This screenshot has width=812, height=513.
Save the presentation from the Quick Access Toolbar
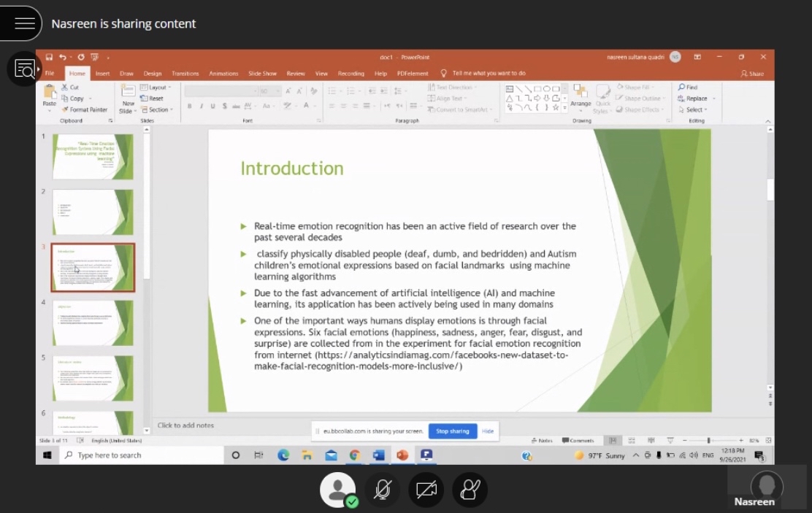pyautogui.click(x=49, y=57)
